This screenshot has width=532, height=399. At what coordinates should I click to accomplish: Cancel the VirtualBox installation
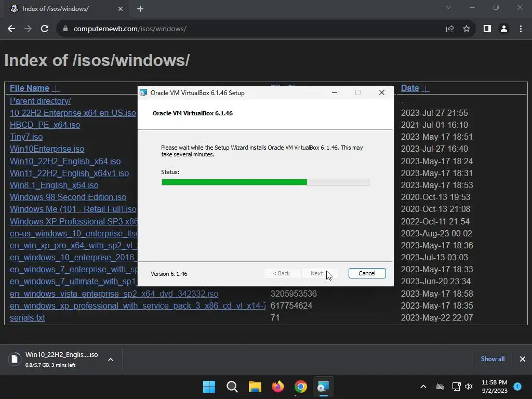[x=367, y=273]
